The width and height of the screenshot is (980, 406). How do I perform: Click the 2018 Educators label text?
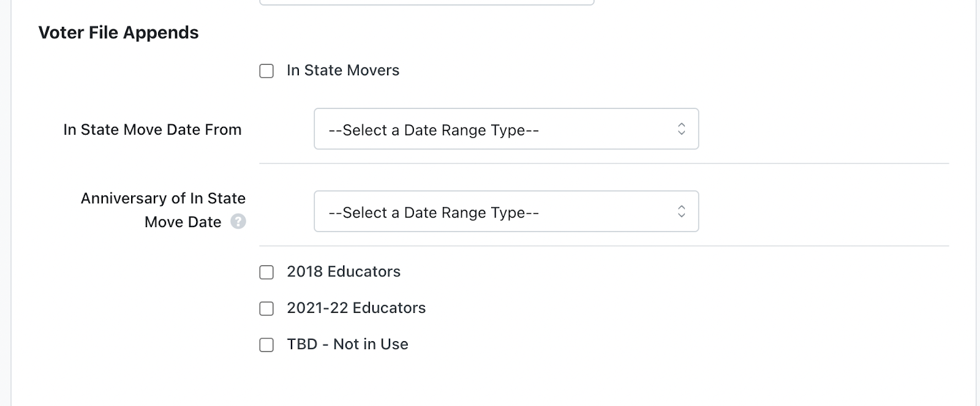(344, 271)
